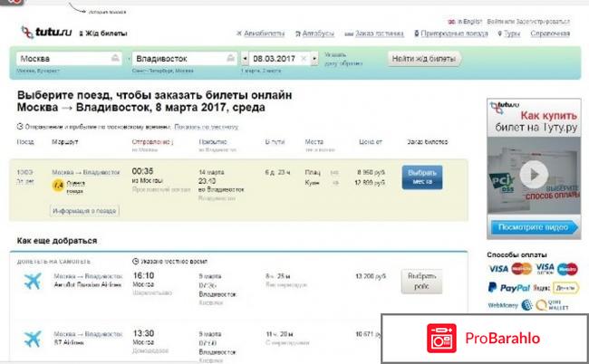Click the WebMoney payment logo
589x364 pixels.
point(510,305)
